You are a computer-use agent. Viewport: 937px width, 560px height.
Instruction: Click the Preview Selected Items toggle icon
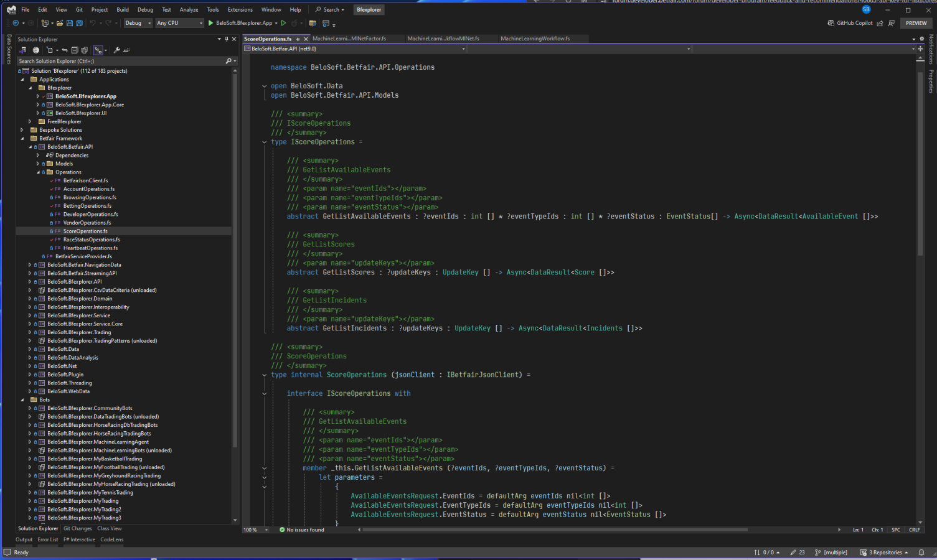click(126, 50)
